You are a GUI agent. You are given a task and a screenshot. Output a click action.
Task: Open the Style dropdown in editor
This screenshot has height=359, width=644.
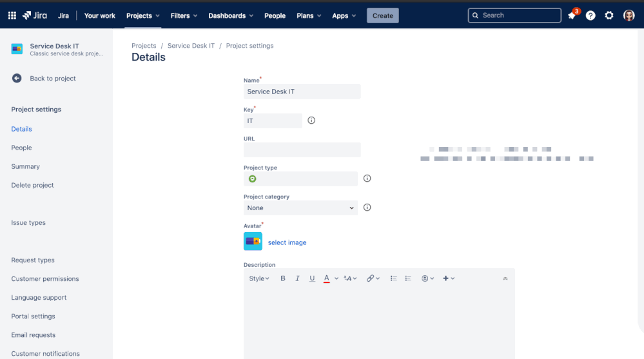[x=259, y=278]
